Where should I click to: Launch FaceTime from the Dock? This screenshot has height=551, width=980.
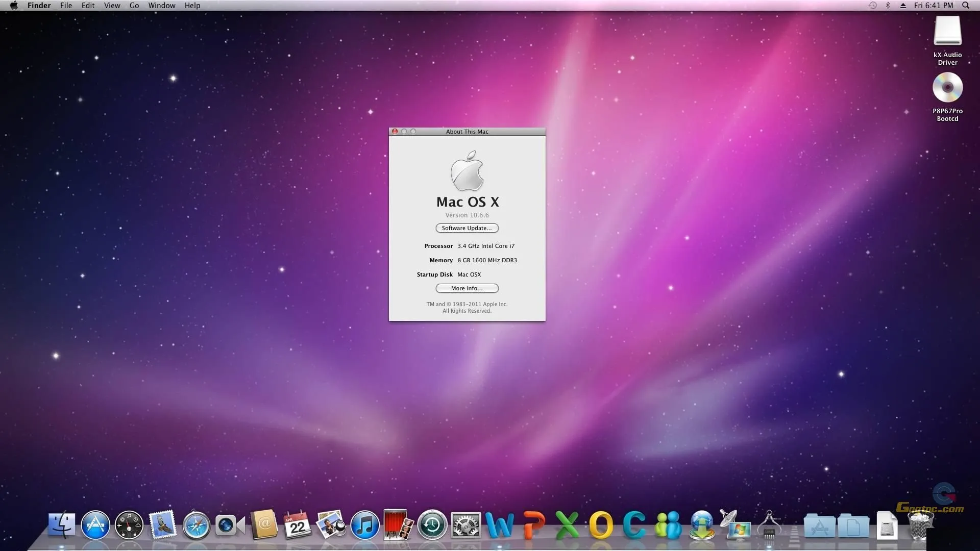click(x=229, y=524)
